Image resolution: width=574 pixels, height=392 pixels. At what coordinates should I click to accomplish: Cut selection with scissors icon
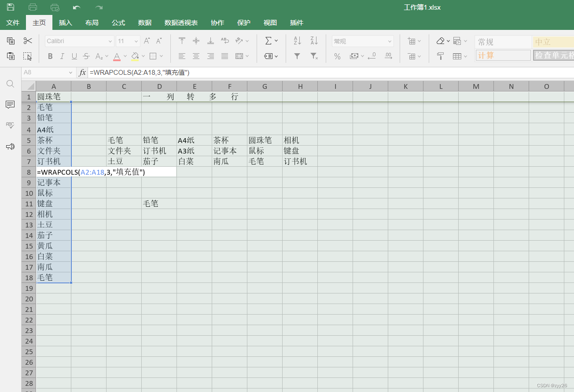28,41
